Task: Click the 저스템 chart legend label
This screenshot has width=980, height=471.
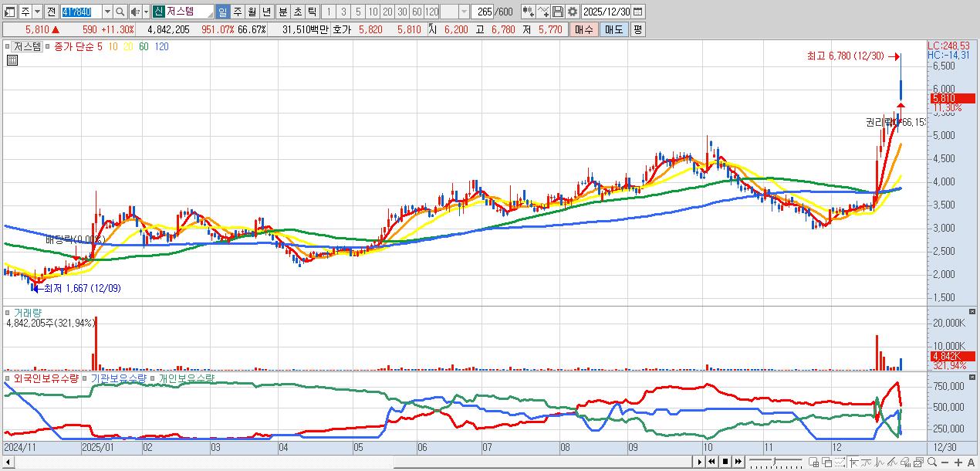Action: 27,46
